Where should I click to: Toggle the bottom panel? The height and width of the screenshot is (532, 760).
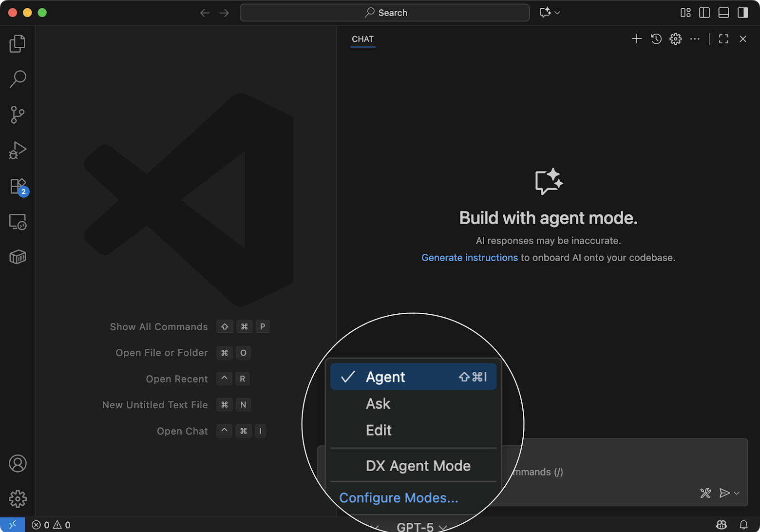coord(724,13)
